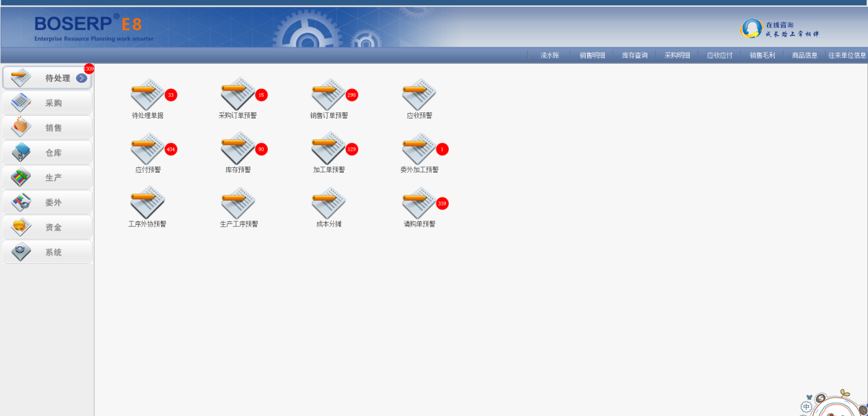Click the 销售订单预警 icon
The width and height of the screenshot is (868, 416).
coord(328,95)
